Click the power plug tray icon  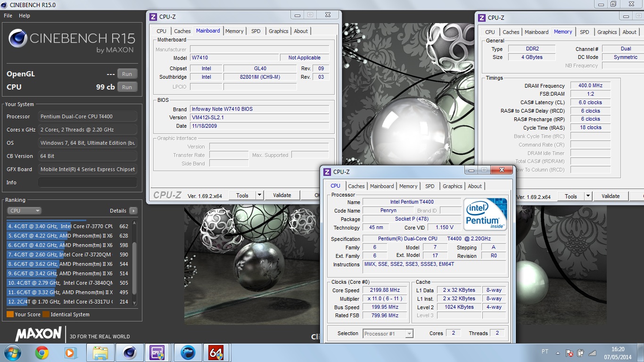click(x=581, y=353)
